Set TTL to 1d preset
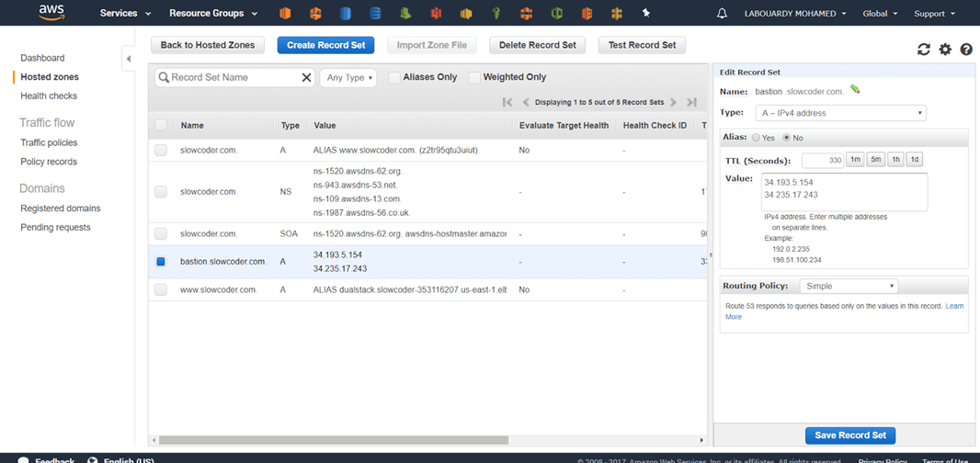 (x=915, y=160)
